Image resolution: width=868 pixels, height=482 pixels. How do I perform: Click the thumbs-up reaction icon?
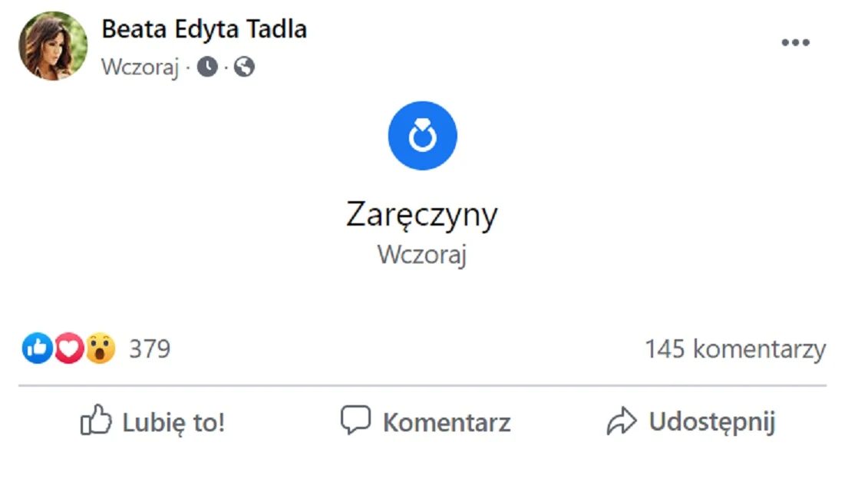(37, 348)
